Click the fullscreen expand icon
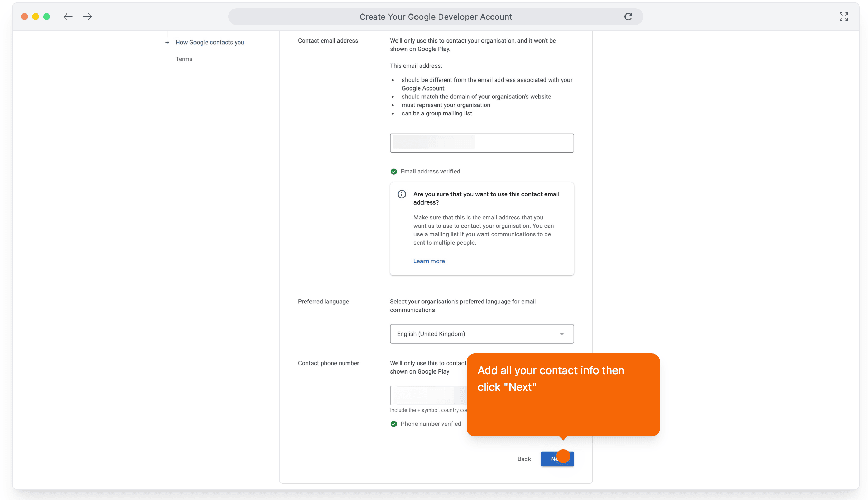Viewport: 868px width, 500px height. tap(843, 17)
